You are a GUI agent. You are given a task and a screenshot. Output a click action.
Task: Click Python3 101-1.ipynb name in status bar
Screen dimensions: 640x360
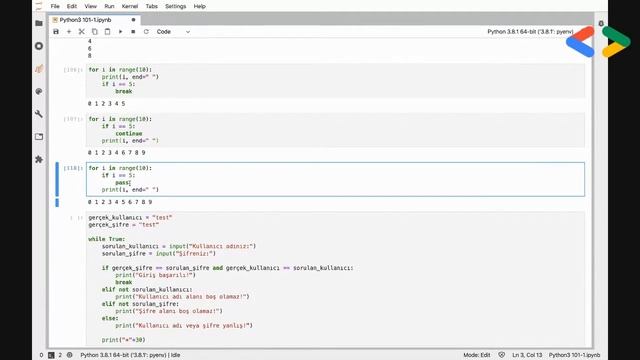tap(574, 355)
